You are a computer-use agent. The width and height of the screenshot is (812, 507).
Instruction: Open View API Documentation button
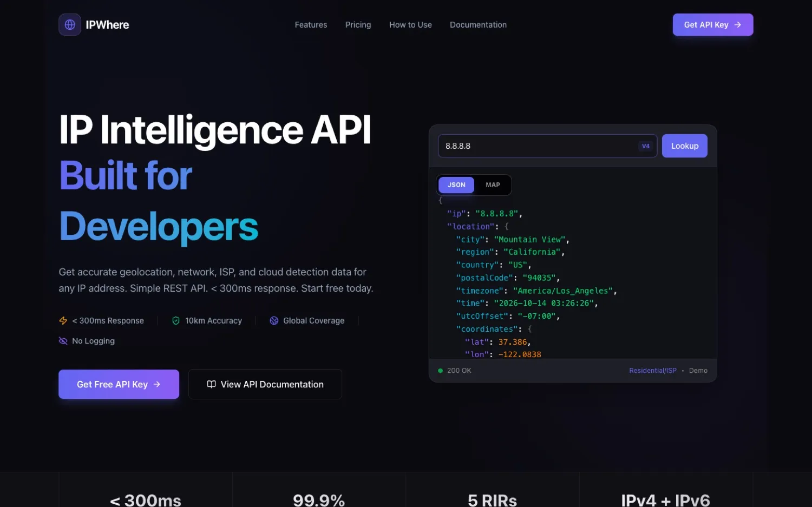[x=265, y=384]
